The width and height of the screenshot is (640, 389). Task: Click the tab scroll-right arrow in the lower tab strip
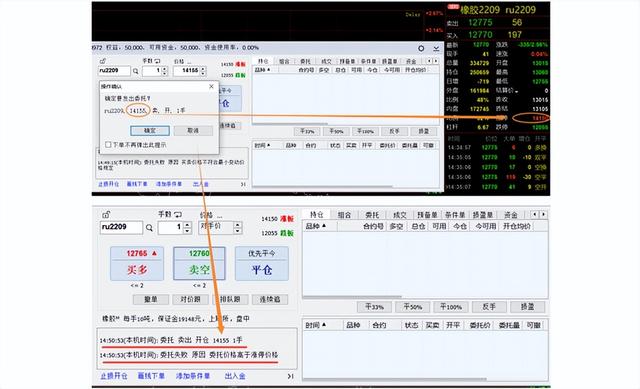click(544, 214)
